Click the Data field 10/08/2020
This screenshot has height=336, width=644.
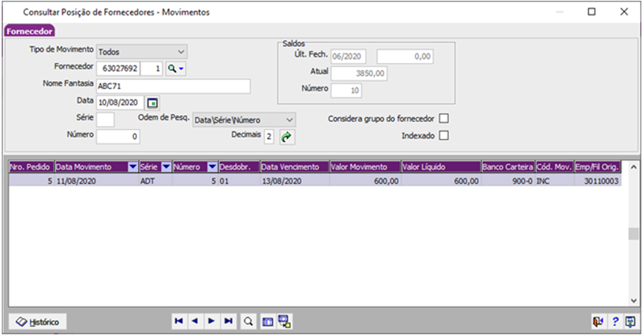click(x=120, y=103)
